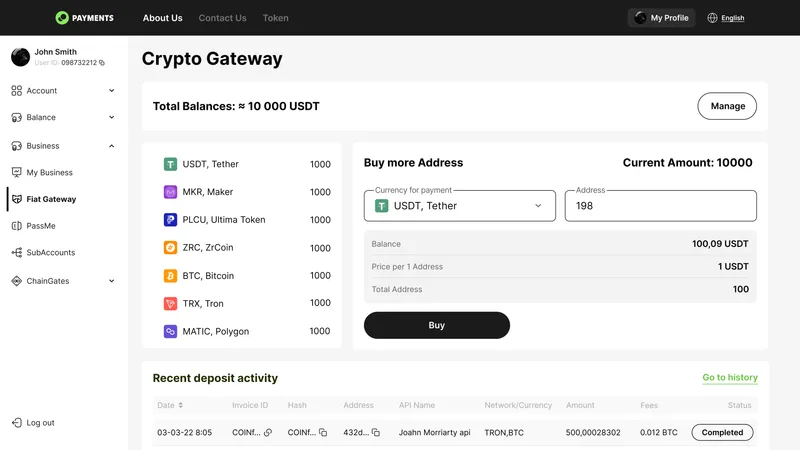Click the Completed status badge
Image resolution: width=800 pixels, height=450 pixels.
tap(722, 433)
